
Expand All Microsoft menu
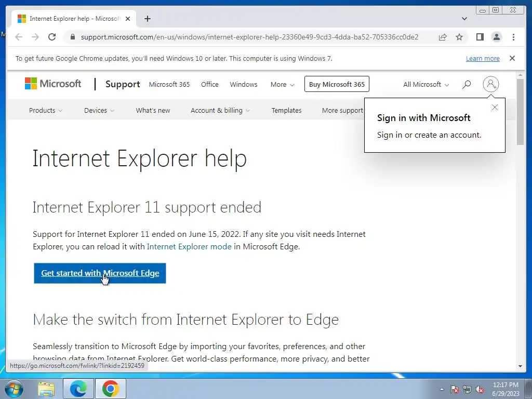426,84
